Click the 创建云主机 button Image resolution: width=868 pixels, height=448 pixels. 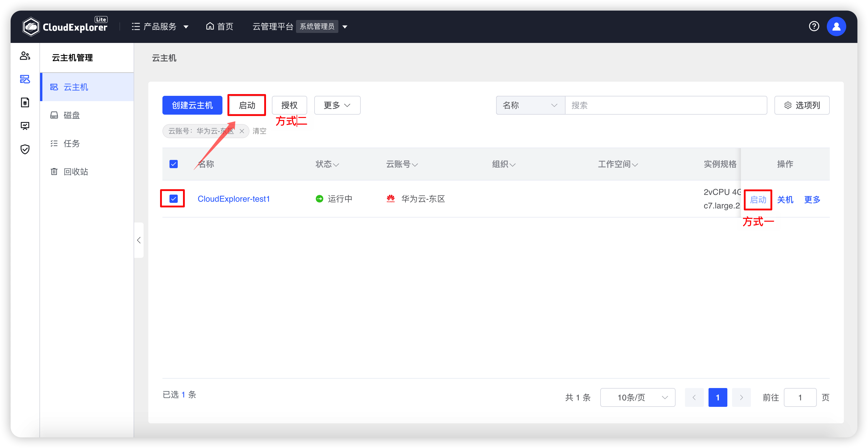[192, 105]
